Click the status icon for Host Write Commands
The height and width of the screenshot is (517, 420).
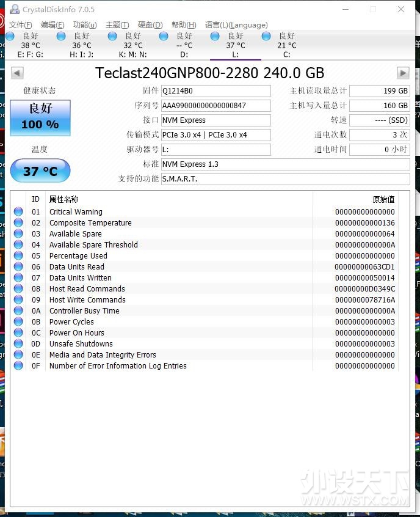coord(18,299)
